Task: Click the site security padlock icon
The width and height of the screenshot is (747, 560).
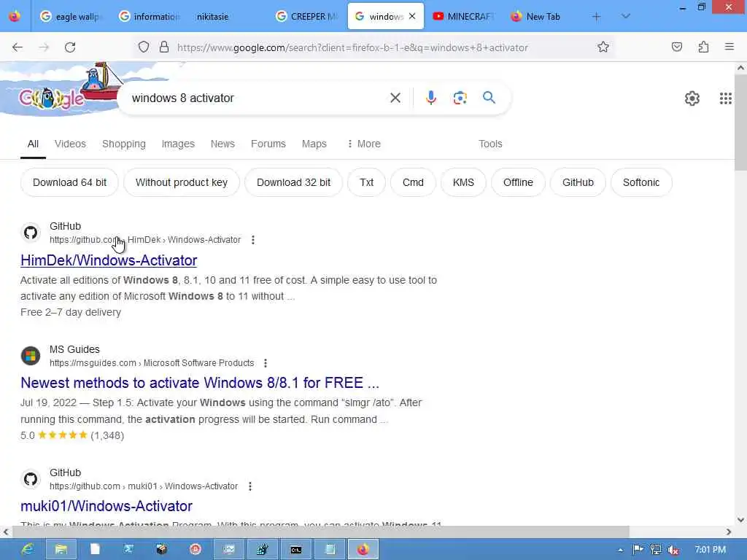Action: click(x=164, y=47)
